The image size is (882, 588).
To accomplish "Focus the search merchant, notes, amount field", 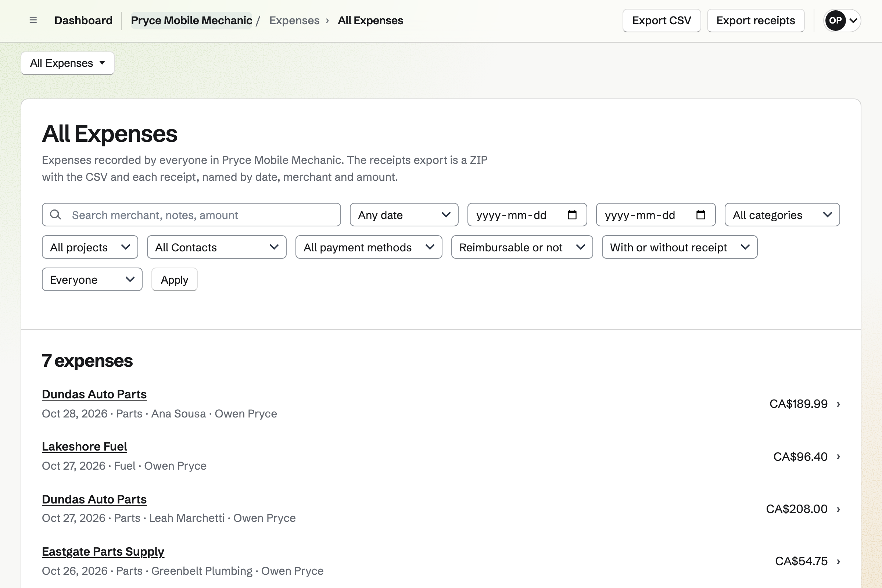I will point(191,215).
